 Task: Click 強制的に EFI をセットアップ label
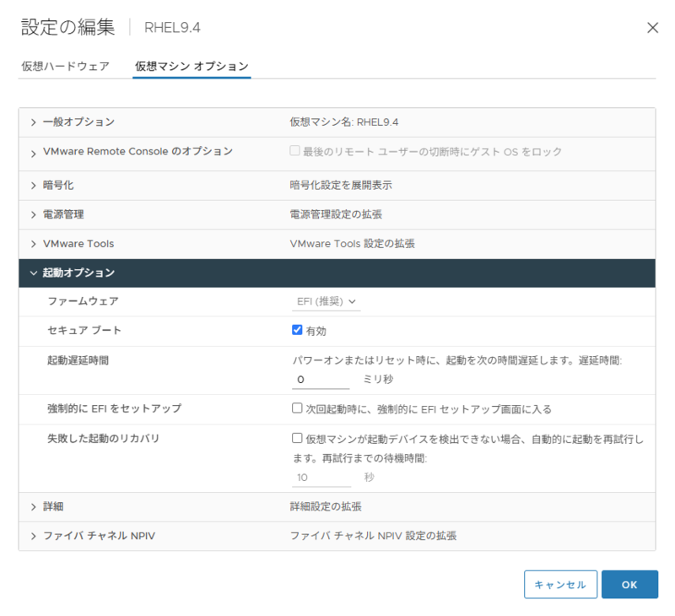coord(115,408)
